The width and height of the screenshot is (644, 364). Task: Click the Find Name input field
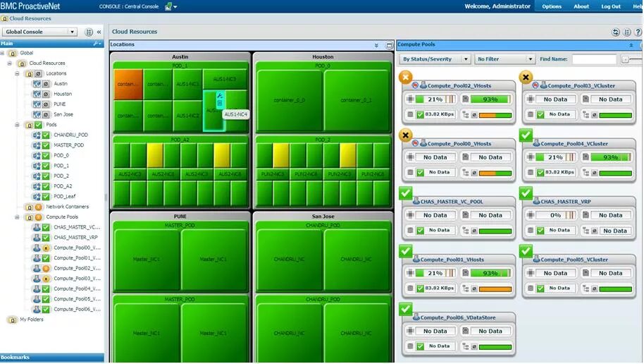coord(594,59)
